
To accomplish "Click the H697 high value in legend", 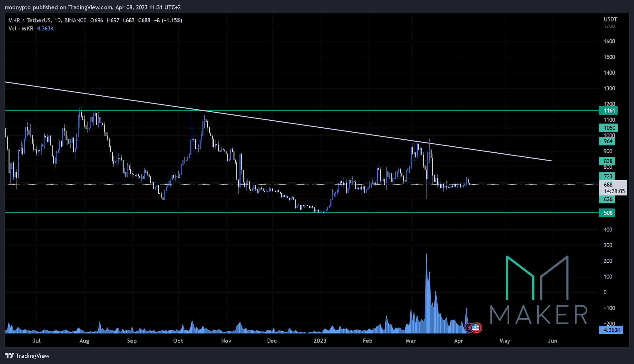I will coord(113,20).
